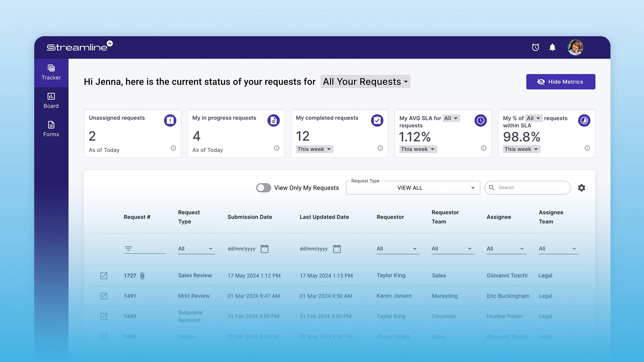Click the search magnifier icon
The width and height of the screenshot is (644, 362).
(492, 188)
